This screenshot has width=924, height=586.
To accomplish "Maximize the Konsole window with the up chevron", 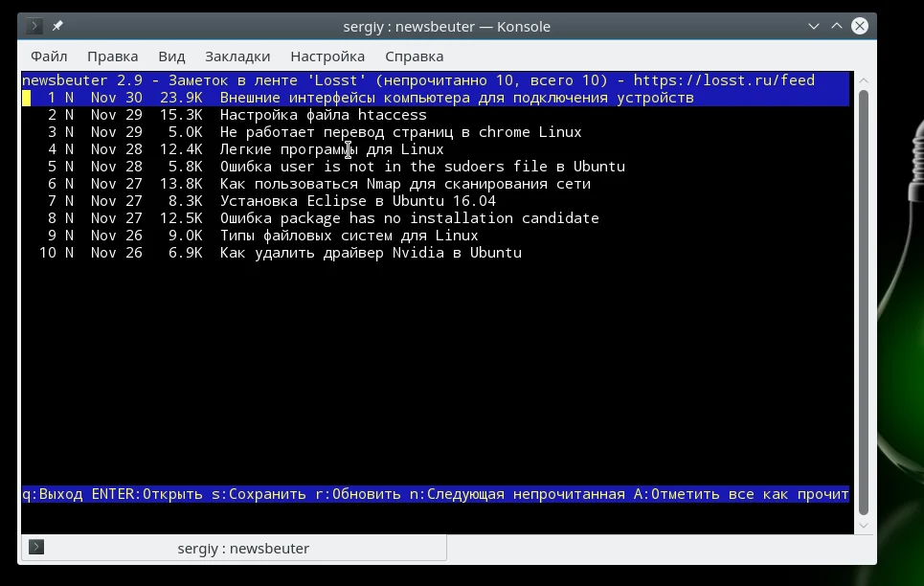I will tap(837, 26).
